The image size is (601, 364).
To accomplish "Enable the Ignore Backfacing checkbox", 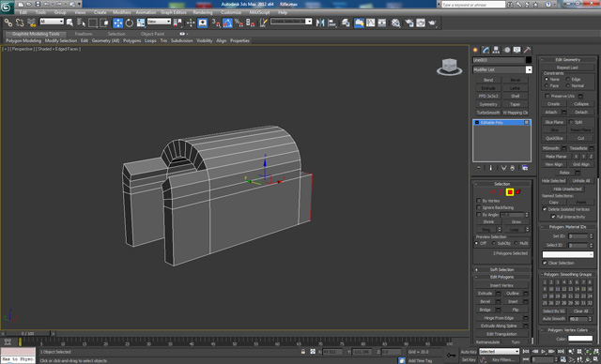I will [479, 207].
